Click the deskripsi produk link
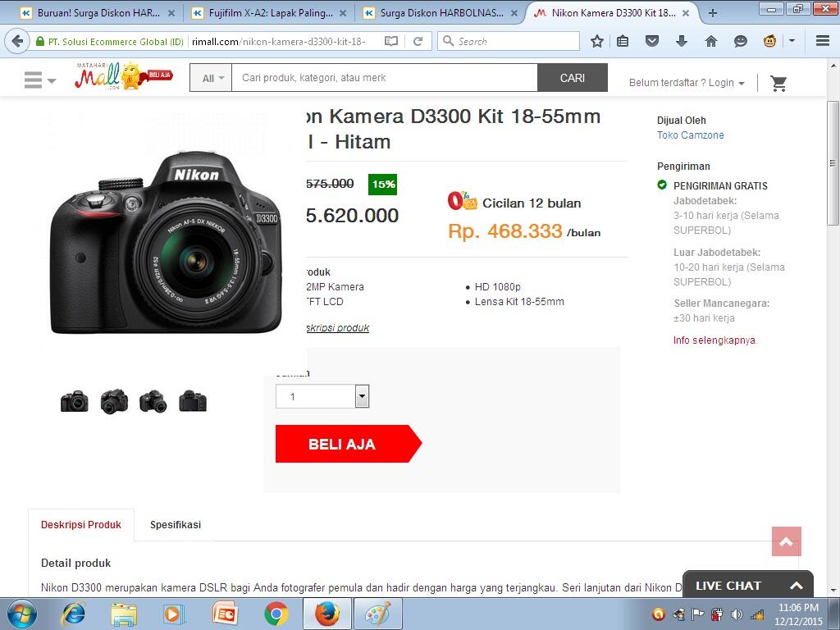The image size is (840, 630). (x=337, y=328)
